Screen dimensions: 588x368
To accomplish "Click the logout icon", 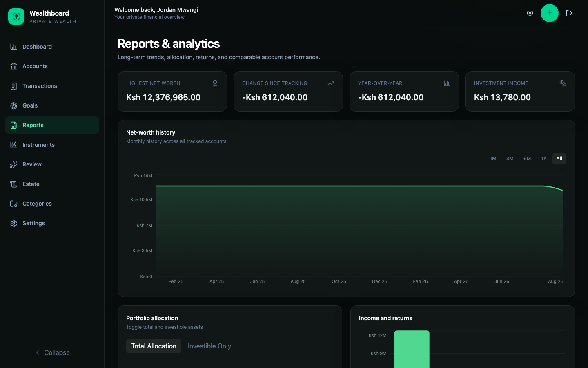I will pyautogui.click(x=569, y=13).
